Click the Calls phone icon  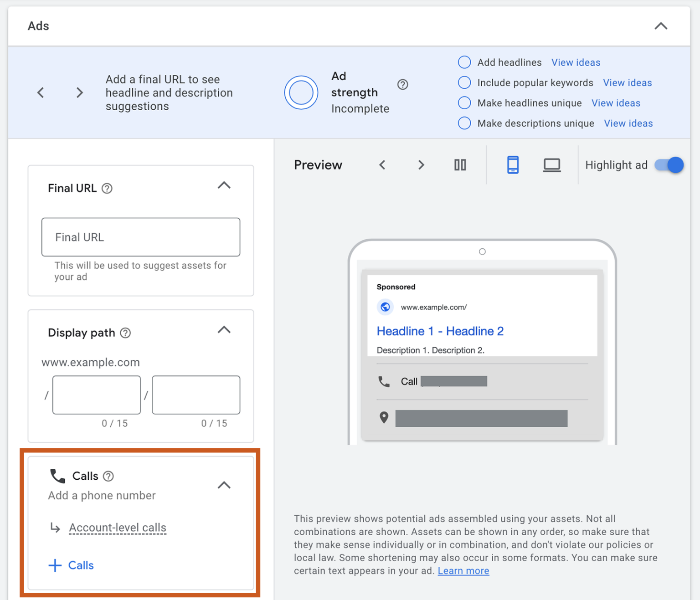(x=57, y=476)
